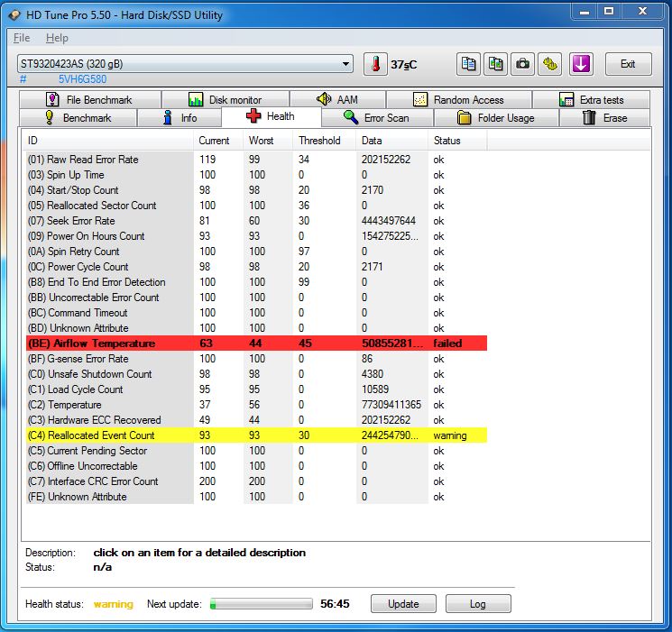Screen dimensions: 672x632
Task: Switch to the Error Scan tab
Action: pyautogui.click(x=377, y=118)
